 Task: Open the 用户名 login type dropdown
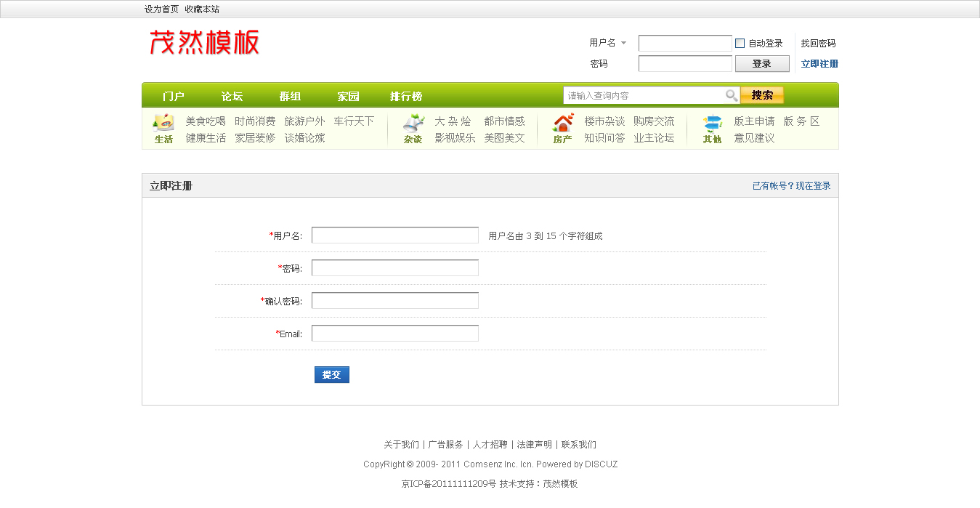[608, 43]
